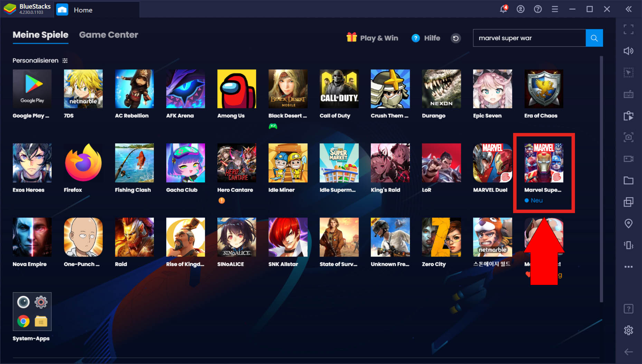Open the hamburger menu in title bar

click(x=555, y=9)
